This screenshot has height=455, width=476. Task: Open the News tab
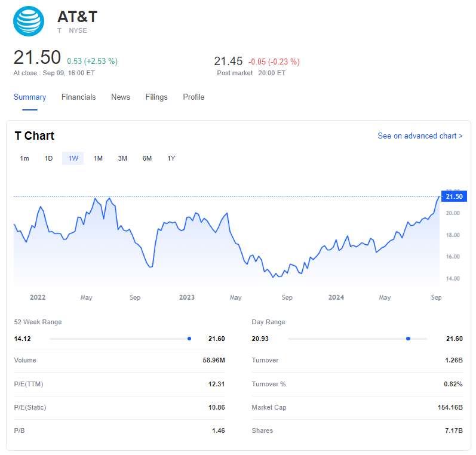pos(120,97)
